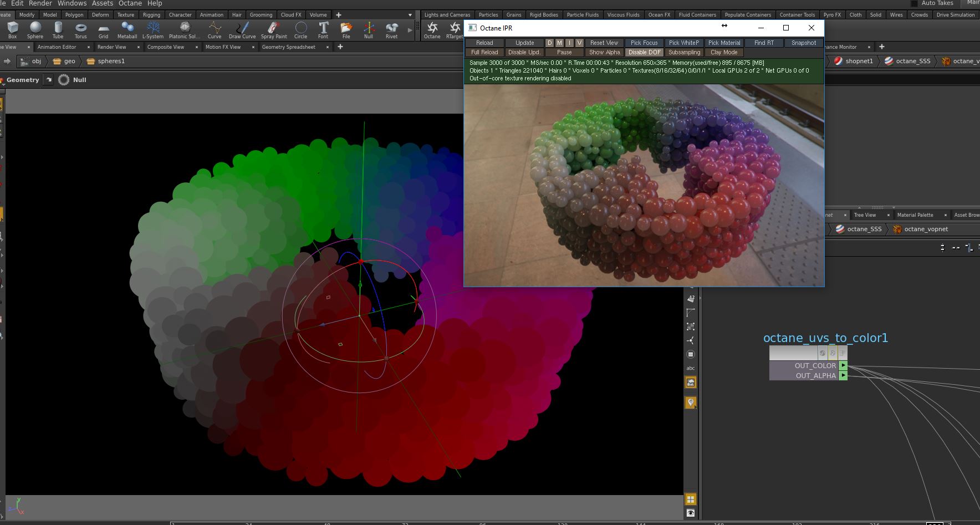Open the shelf set dropdown arrow
This screenshot has width=980, height=525.
click(410, 15)
